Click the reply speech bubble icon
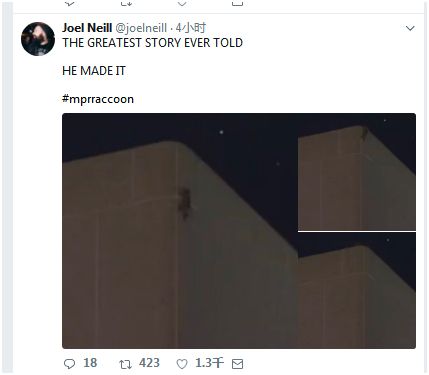 [x=69, y=364]
